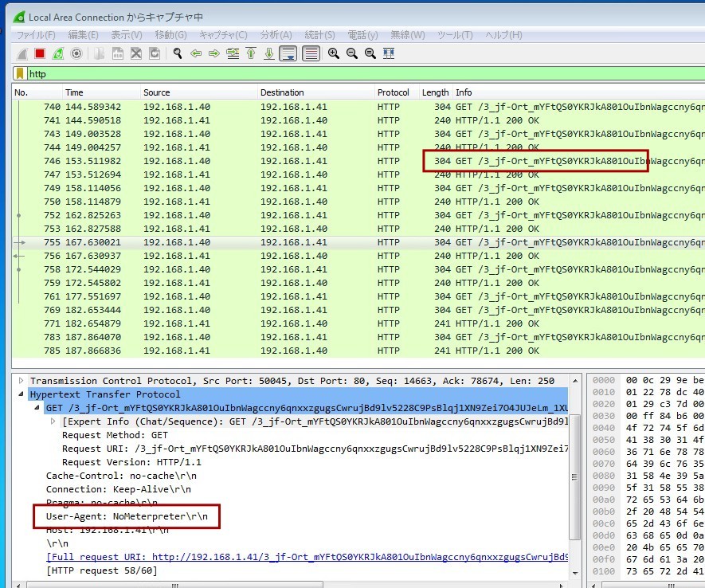Zoom in the main window text
Viewport: 705px width, 588px height.
334,54
